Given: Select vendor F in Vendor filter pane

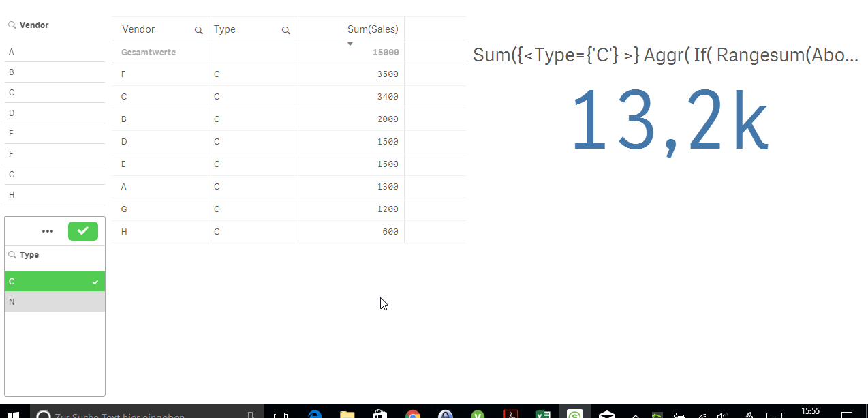Looking at the screenshot, I should [x=55, y=154].
